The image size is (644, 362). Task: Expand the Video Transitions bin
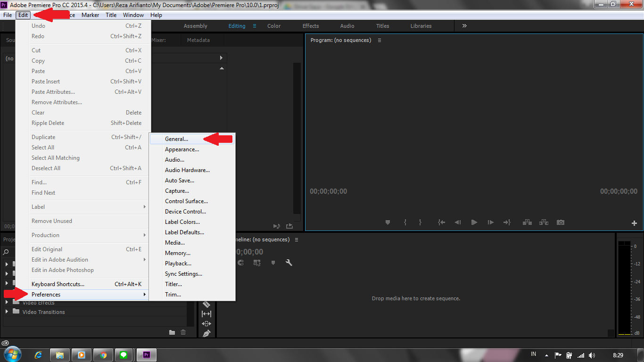(x=7, y=312)
